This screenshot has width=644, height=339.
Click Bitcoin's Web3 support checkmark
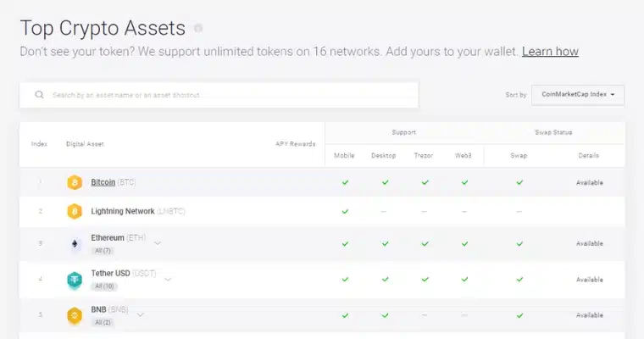point(464,182)
